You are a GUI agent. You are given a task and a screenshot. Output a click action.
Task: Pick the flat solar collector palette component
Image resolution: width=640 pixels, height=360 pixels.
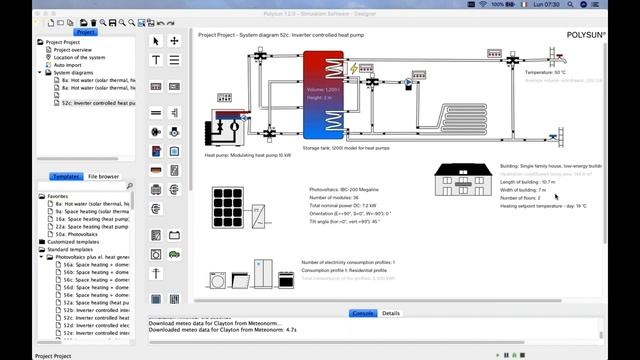click(x=156, y=299)
